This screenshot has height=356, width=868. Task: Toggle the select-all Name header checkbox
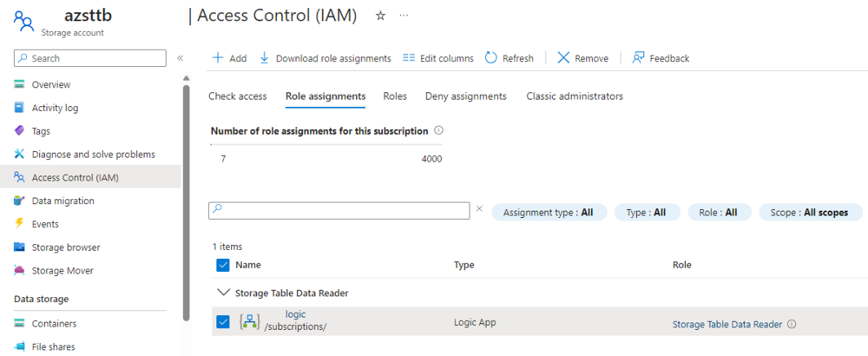222,265
